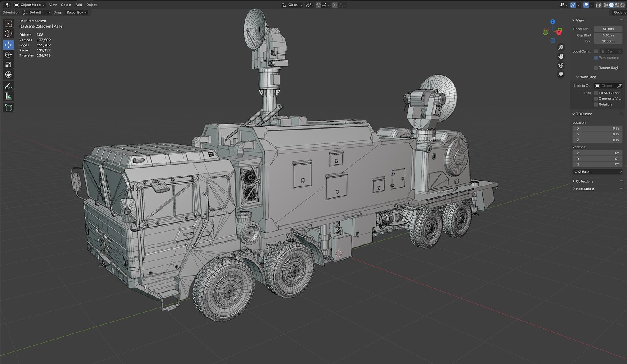The width and height of the screenshot is (627, 364).
Task: Expand the Collections panel
Action: coord(583,181)
